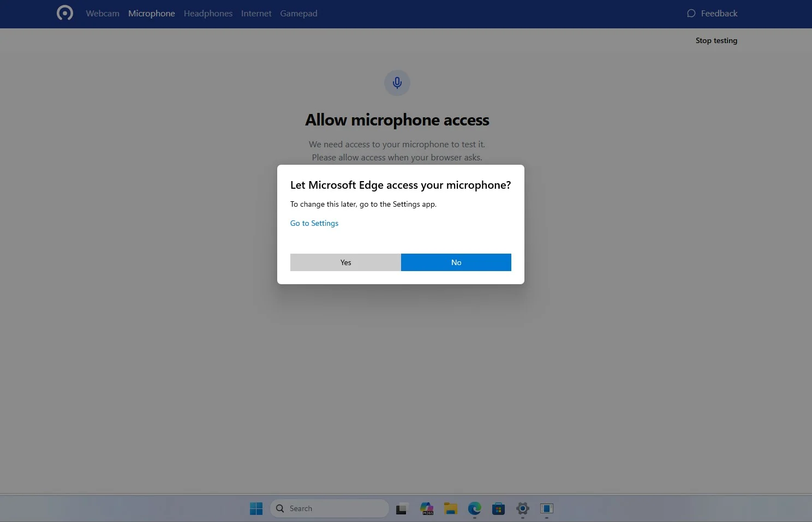
Task: Switch to the Internet tab
Action: point(256,14)
